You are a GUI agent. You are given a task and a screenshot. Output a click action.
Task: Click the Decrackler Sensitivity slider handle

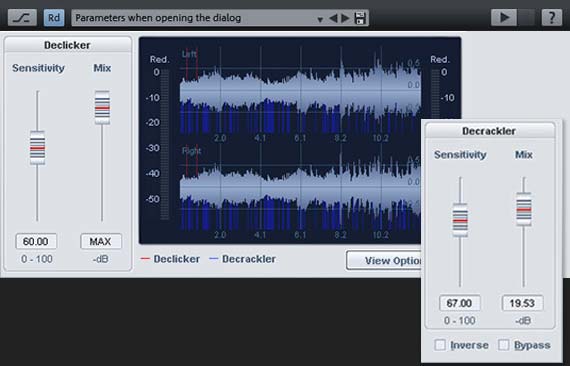pyautogui.click(x=460, y=220)
